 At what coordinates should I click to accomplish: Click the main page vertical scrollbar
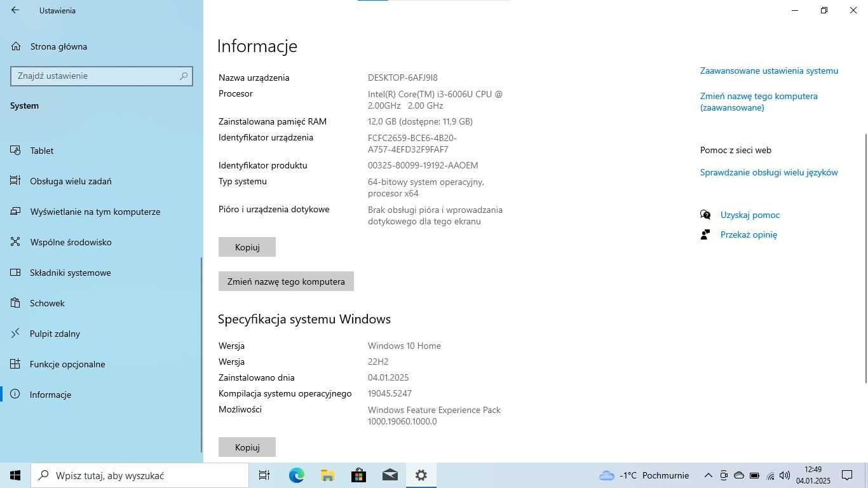(x=866, y=258)
